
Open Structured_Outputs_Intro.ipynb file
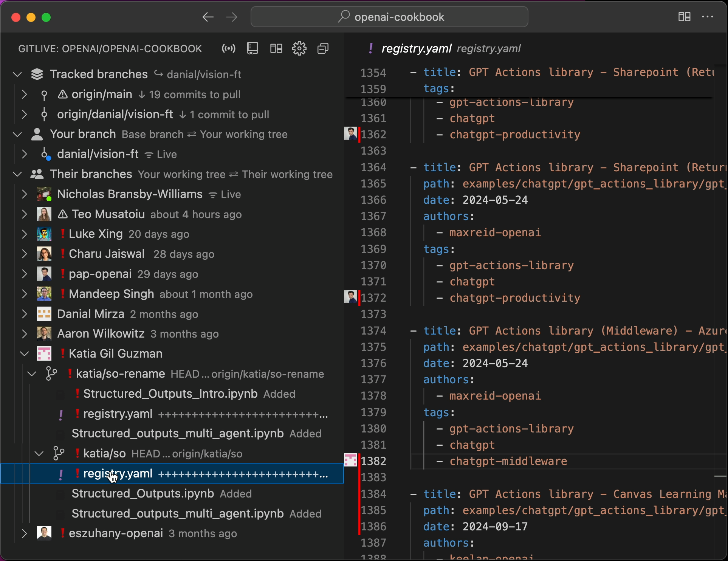[x=170, y=394]
